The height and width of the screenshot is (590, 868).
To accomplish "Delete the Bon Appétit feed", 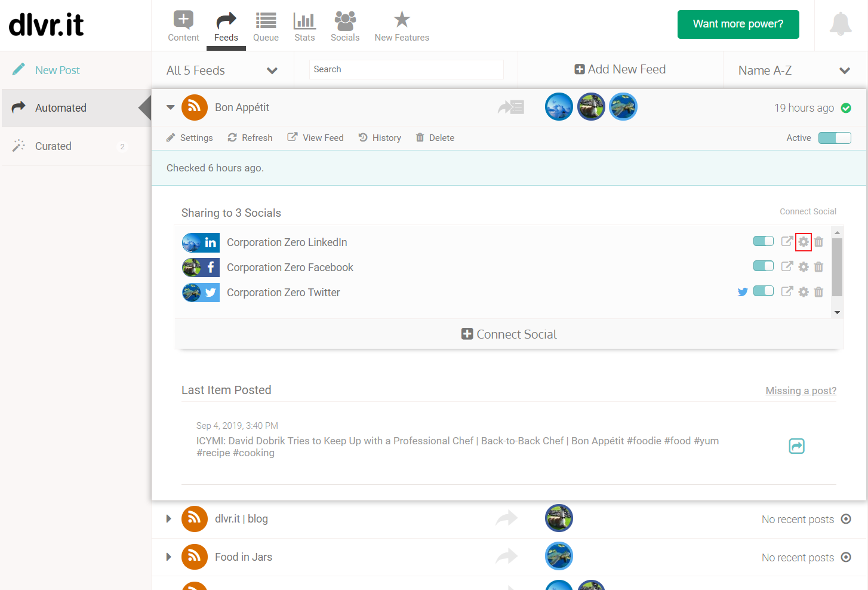I will [x=435, y=138].
